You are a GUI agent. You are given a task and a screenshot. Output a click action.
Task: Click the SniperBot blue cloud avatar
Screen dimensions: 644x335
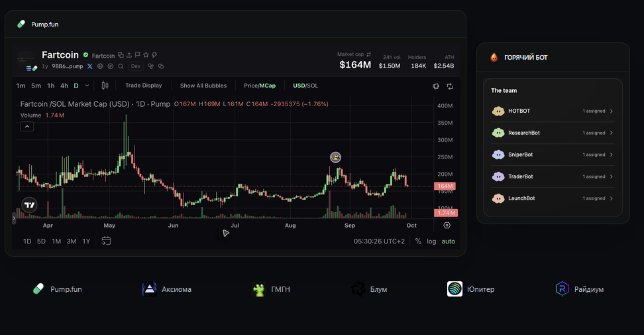click(x=498, y=155)
